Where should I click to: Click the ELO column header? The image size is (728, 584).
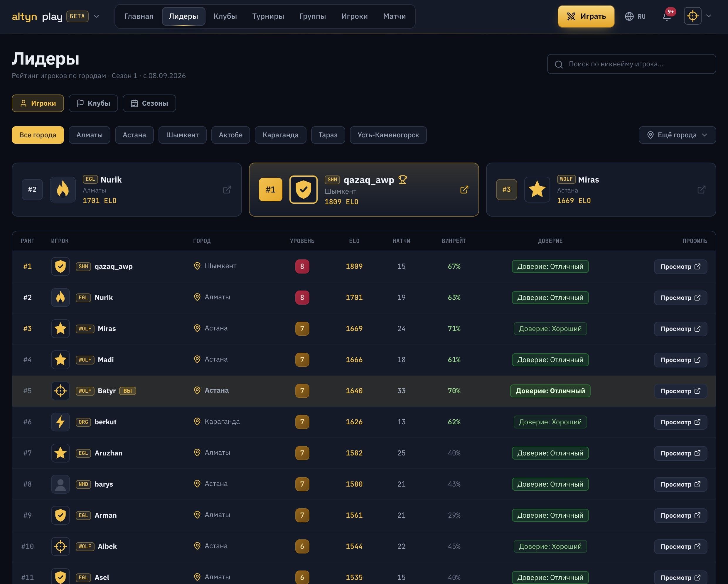[x=354, y=241]
